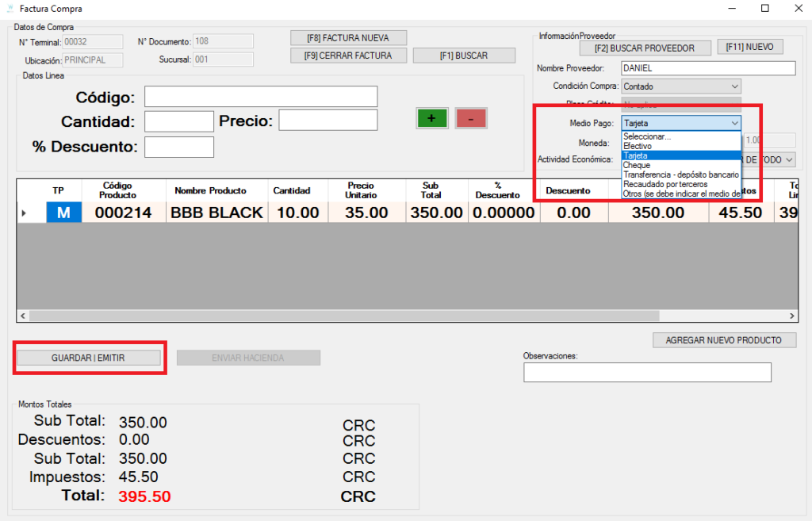Click the green plus add-line button
The height and width of the screenshot is (521, 812).
[431, 118]
